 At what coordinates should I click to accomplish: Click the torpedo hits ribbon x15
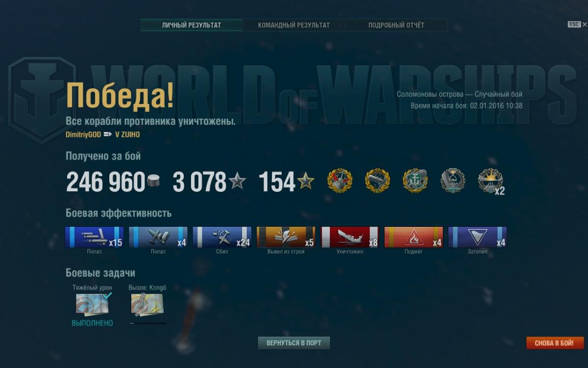pyautogui.click(x=94, y=237)
